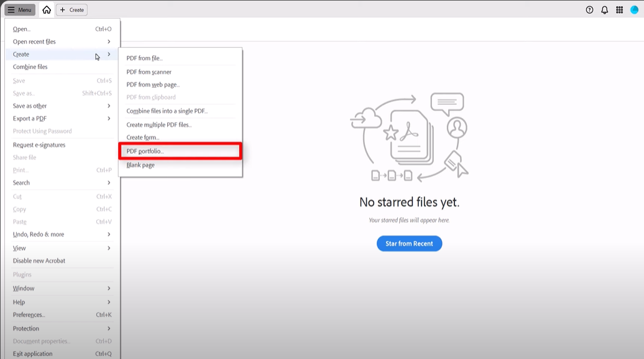Image resolution: width=644 pixels, height=359 pixels.
Task: Go to the Home screen icon
Action: point(46,9)
